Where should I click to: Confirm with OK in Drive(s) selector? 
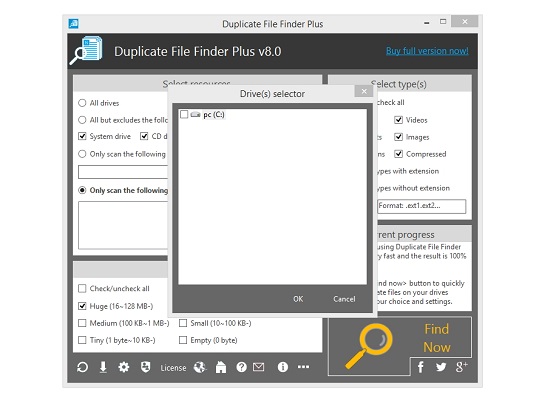click(x=298, y=299)
